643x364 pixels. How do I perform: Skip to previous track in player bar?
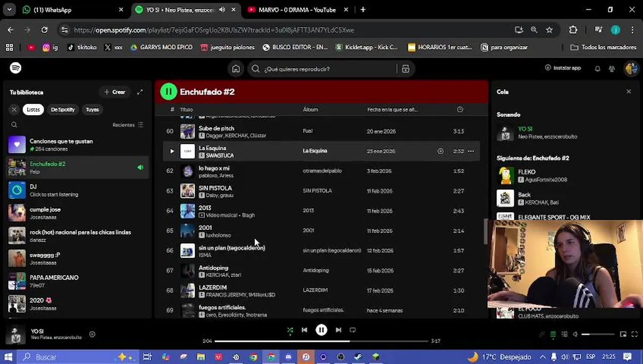click(304, 330)
